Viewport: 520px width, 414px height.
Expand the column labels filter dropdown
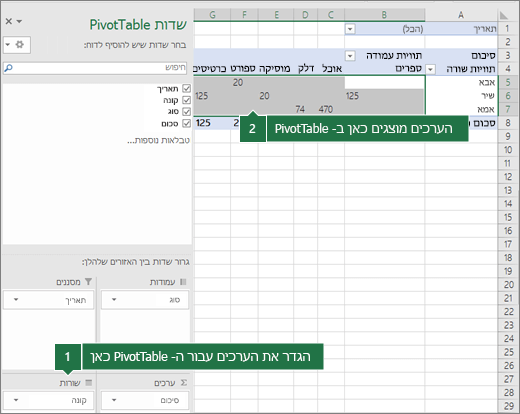pyautogui.click(x=350, y=56)
